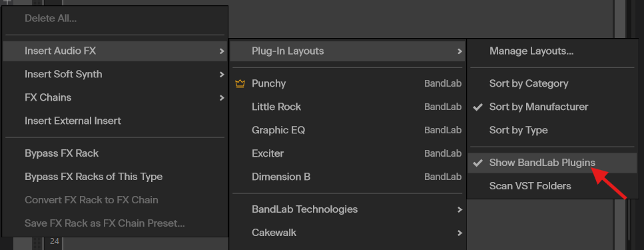
Task: Expand the FX Chains submenu arrow
Action: click(x=222, y=98)
